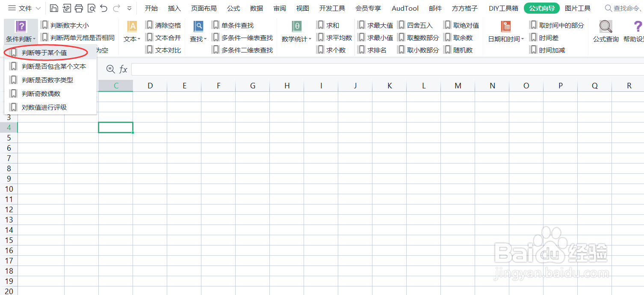644x295 pixels.
Task: Click 随机数 ribbon command
Action: 458,50
